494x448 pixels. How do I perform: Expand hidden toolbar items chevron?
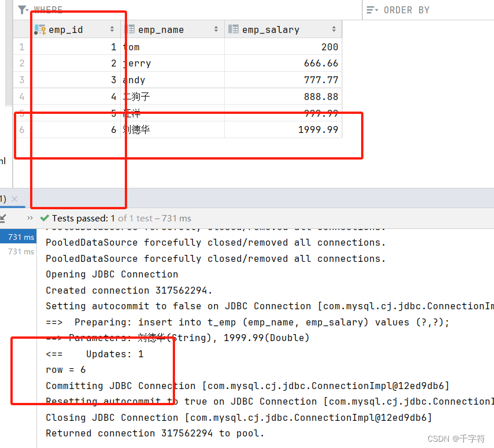(30, 218)
